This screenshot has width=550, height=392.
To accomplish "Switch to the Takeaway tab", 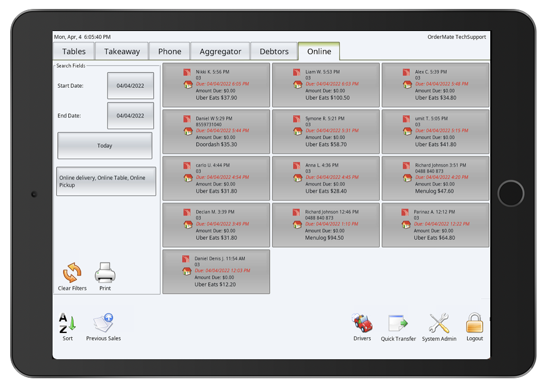I will [122, 52].
